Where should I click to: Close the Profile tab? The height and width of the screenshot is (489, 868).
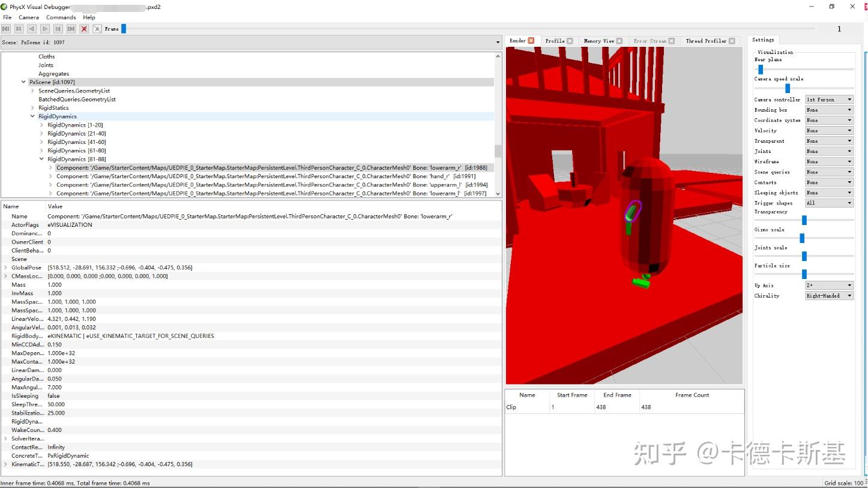point(570,41)
